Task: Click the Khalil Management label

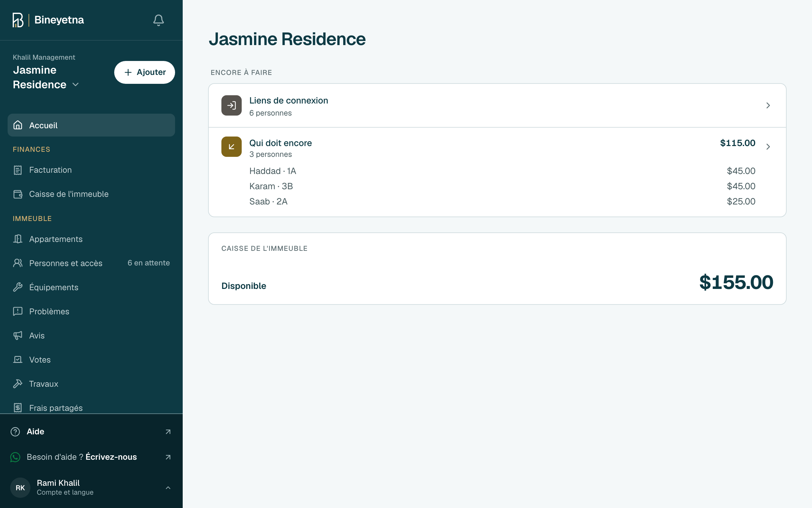Action: (x=44, y=57)
